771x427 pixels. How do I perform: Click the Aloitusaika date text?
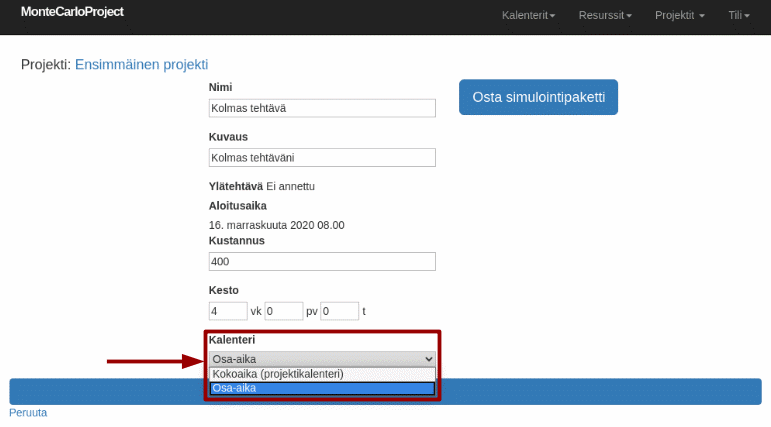click(276, 225)
